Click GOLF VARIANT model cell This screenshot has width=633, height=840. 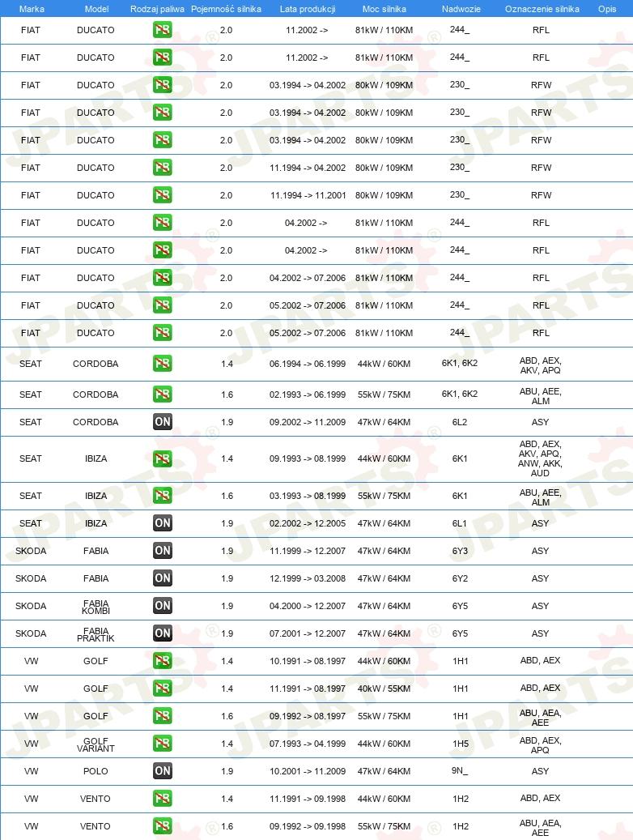[x=96, y=744]
